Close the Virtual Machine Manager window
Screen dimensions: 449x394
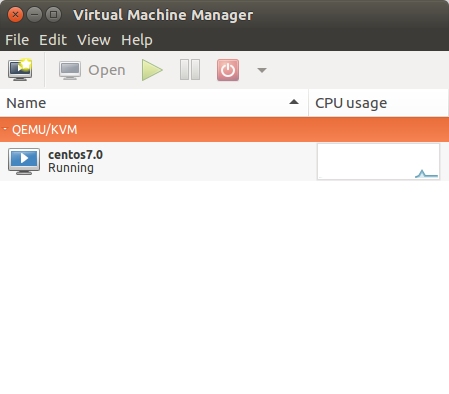(15, 15)
